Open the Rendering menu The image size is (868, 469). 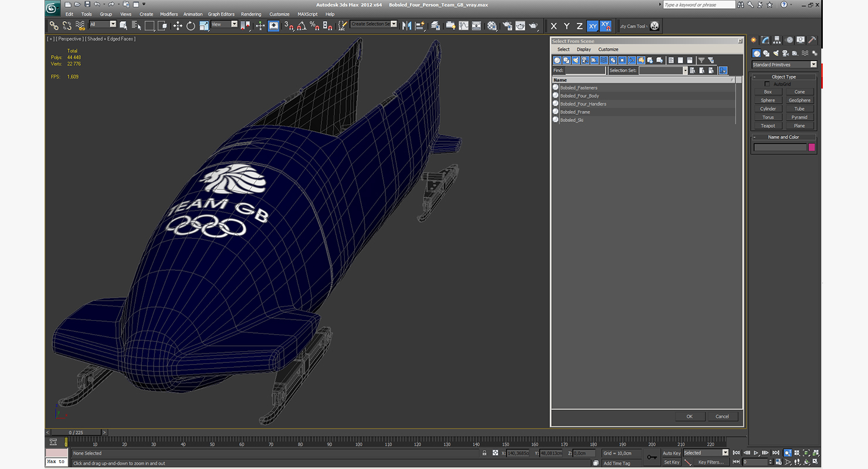pyautogui.click(x=251, y=14)
